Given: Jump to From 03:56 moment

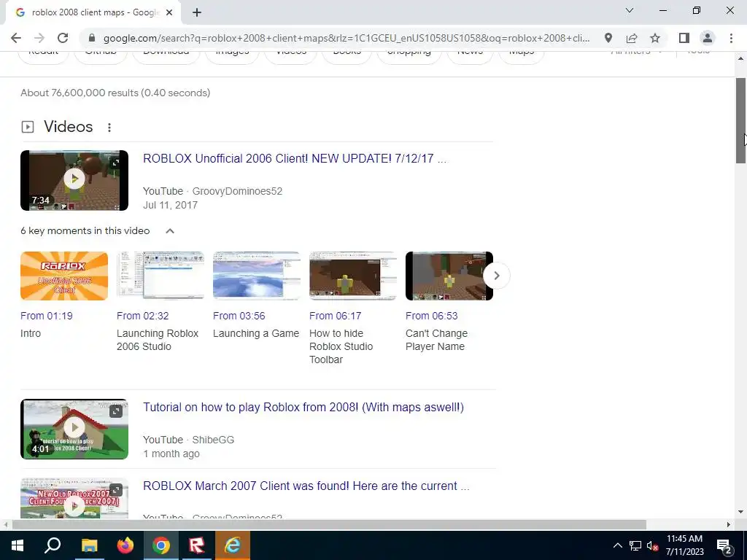Looking at the screenshot, I should click(239, 316).
